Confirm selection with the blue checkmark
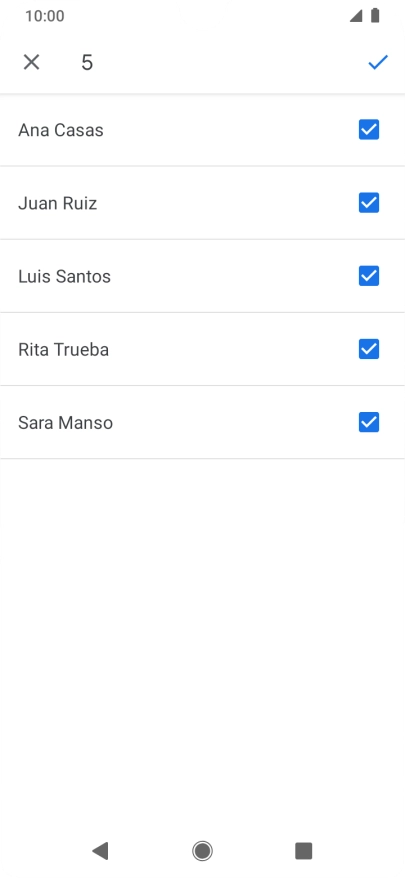Viewport: 405px width, 878px height. click(378, 62)
